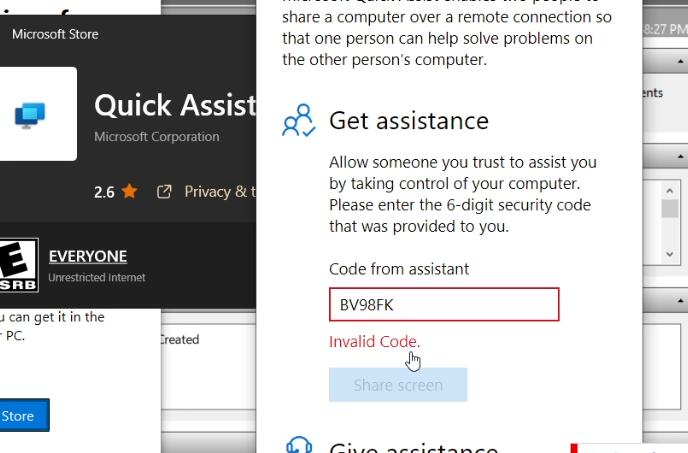This screenshot has height=453, width=688.
Task: Open the EVERYONE rating link
Action: [x=88, y=256]
